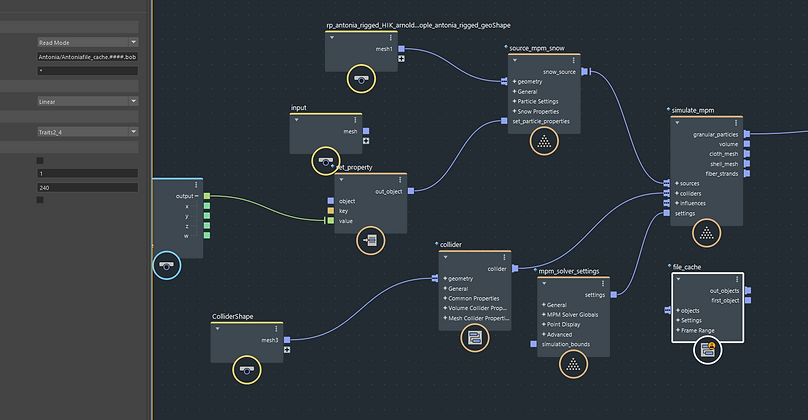The image size is (808, 420).
Task: Open options menu of collider node
Action: 504,257
